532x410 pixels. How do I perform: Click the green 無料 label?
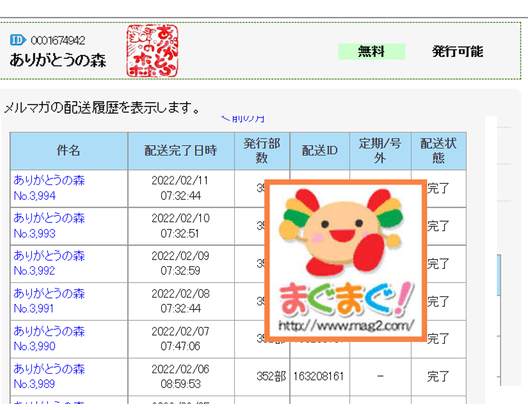pos(371,51)
